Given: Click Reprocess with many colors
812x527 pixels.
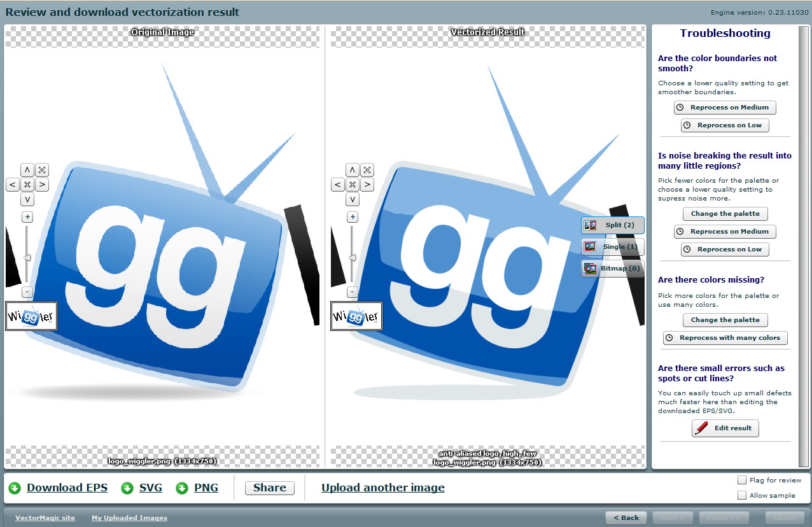Looking at the screenshot, I should 725,338.
